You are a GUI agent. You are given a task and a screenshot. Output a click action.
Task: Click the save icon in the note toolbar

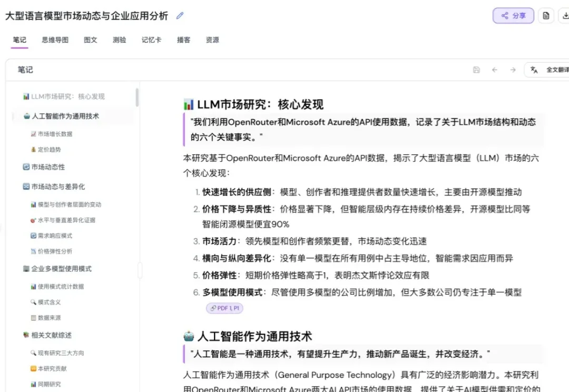(476, 70)
